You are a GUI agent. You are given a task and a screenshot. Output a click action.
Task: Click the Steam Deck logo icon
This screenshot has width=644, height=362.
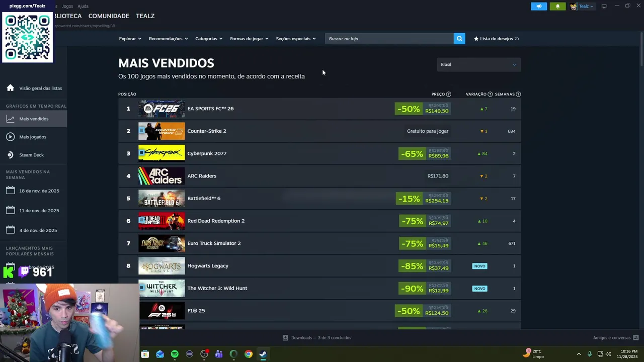click(x=10, y=155)
